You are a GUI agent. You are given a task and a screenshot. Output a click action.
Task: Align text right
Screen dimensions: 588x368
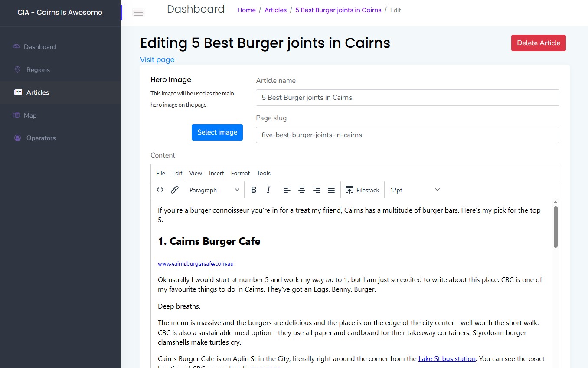coord(317,190)
